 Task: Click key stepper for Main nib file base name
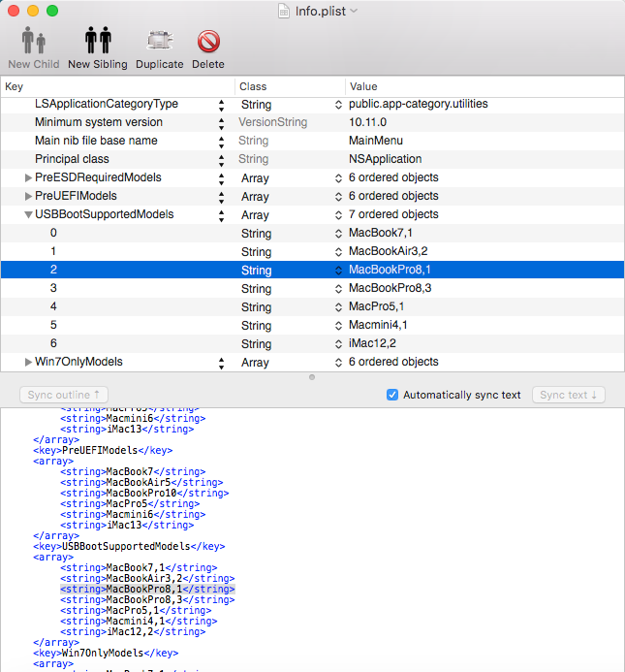click(221, 143)
